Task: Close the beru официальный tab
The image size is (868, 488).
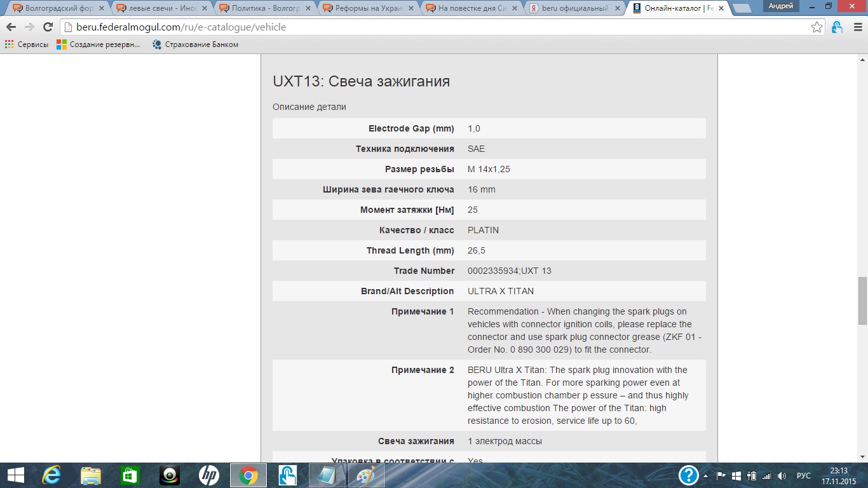Action: [618, 8]
